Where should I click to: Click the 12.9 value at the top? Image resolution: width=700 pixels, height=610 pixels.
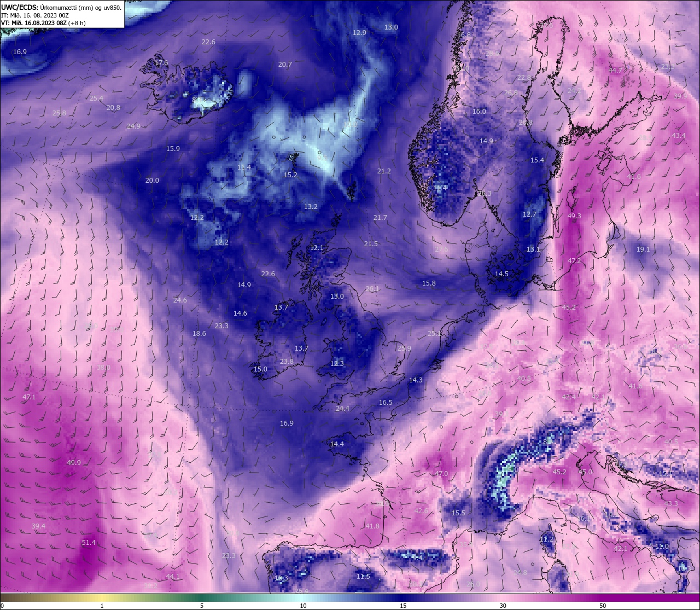(x=359, y=33)
